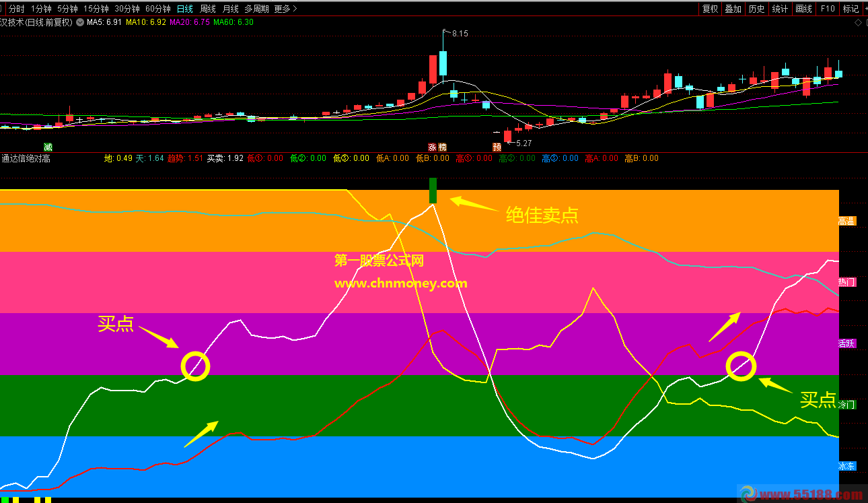Click the 统计 statistics button
The image size is (868, 503).
[x=780, y=9]
